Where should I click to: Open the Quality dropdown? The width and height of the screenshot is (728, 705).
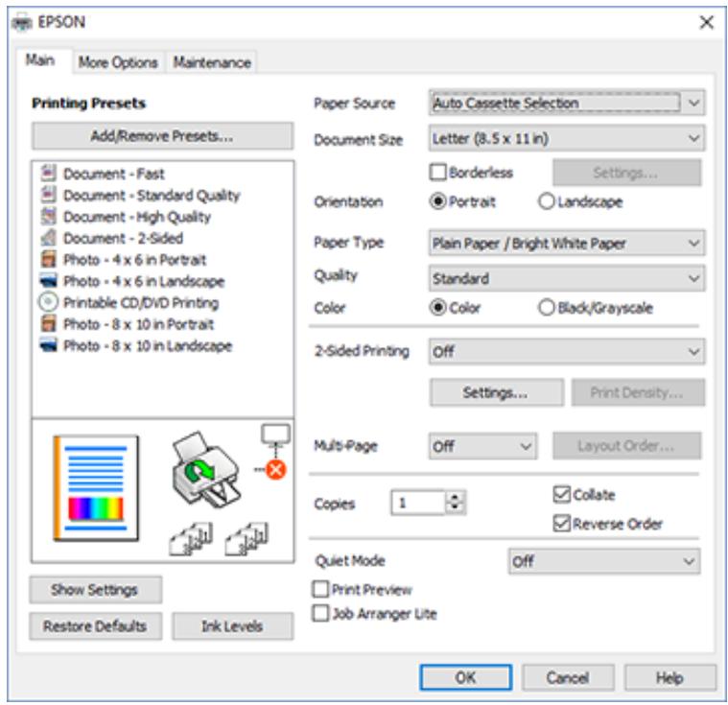pos(567,278)
